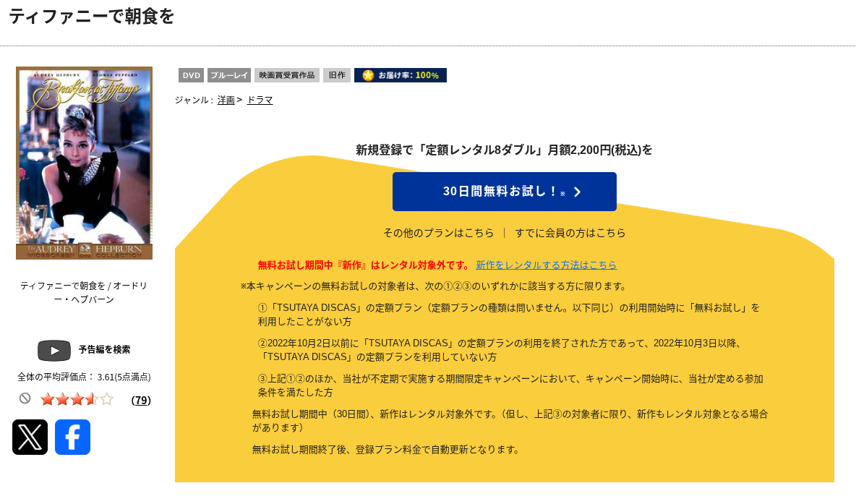The height and width of the screenshot is (504, 856).
Task: Open the (79) review count link
Action: click(141, 401)
